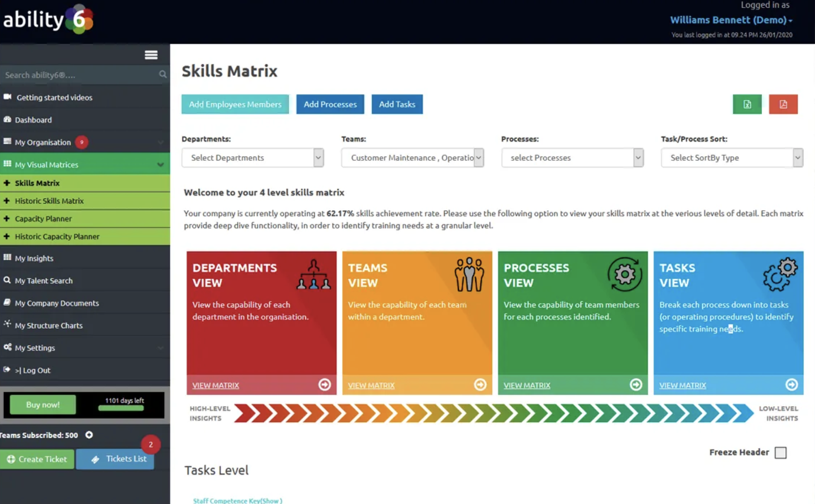Show the Staff Competence Key

237,501
